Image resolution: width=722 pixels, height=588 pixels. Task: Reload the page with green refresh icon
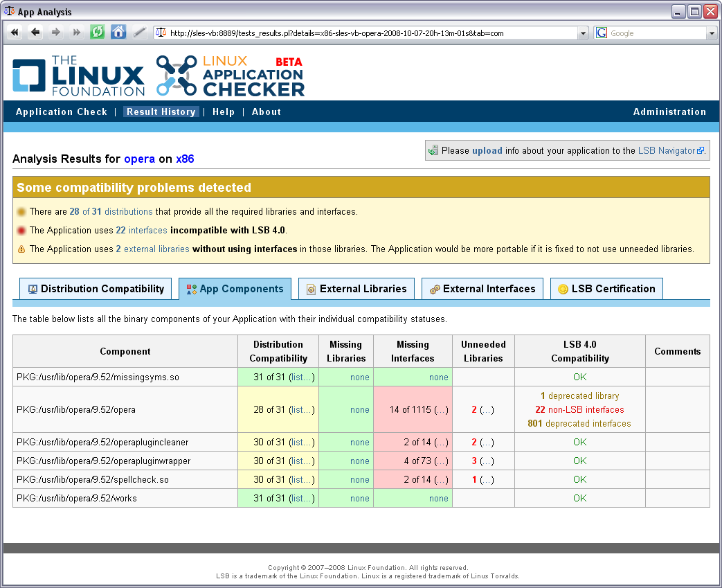tap(97, 33)
